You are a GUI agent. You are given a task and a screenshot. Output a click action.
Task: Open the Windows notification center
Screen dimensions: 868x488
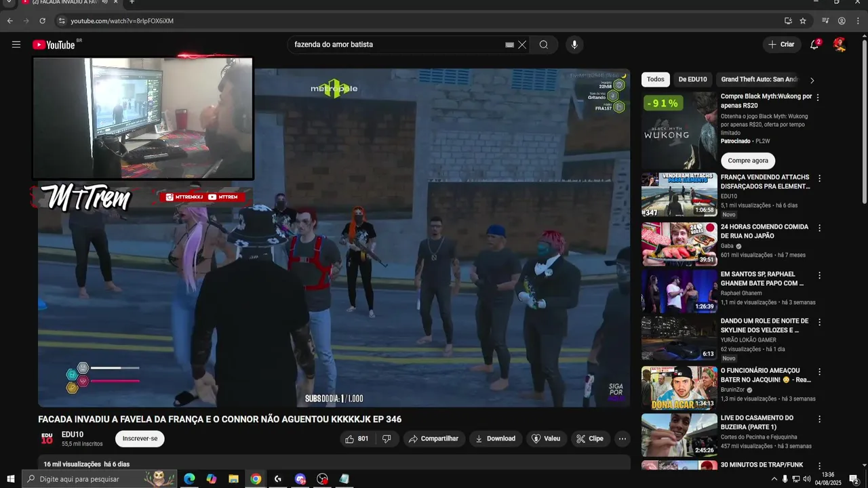(854, 479)
